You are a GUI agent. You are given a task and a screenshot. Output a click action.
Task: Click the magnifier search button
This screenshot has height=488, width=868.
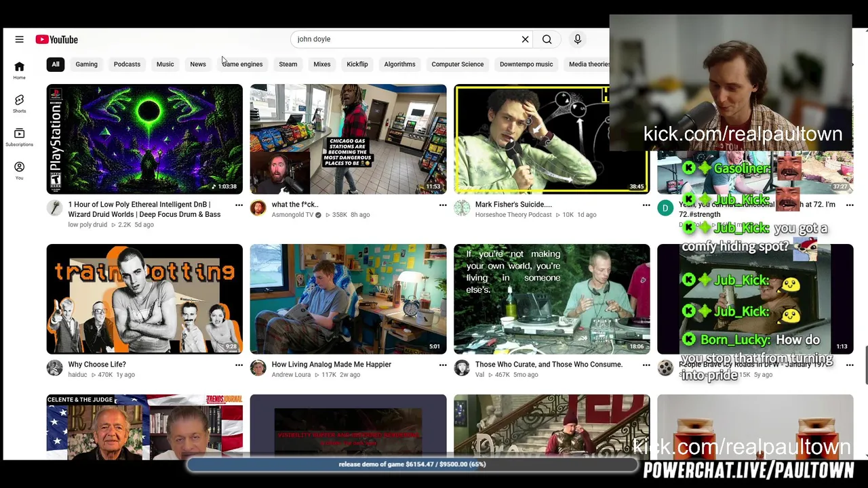pyautogui.click(x=547, y=39)
